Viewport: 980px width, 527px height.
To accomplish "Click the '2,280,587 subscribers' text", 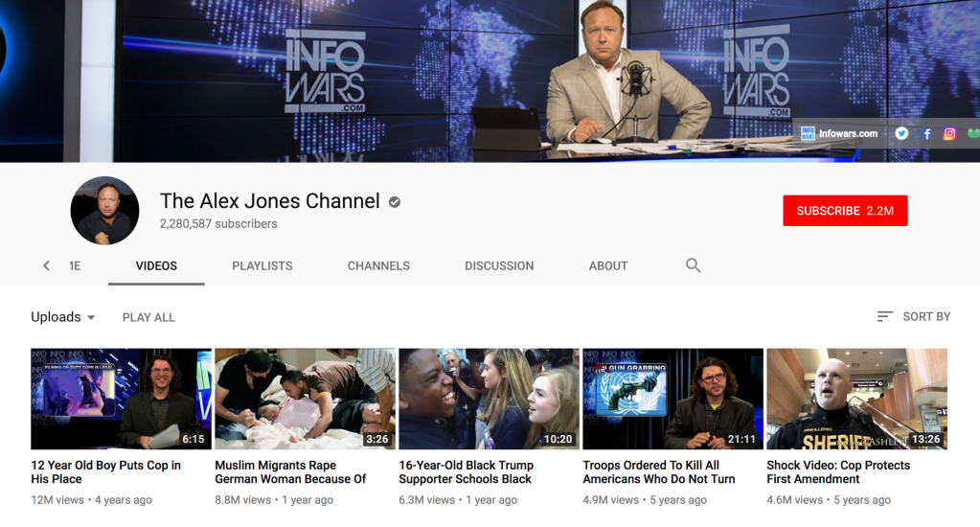I will pos(218,224).
